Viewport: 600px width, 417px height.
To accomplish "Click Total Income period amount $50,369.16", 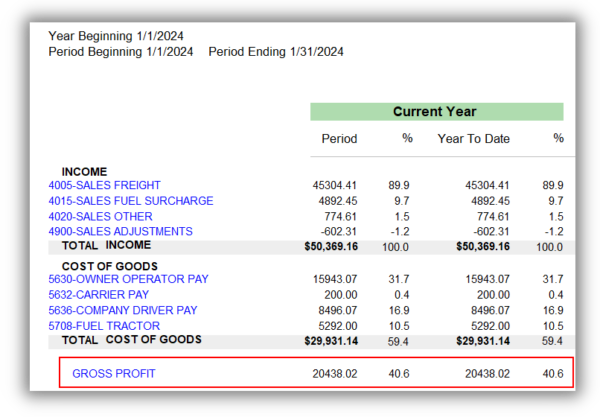I will click(x=331, y=246).
